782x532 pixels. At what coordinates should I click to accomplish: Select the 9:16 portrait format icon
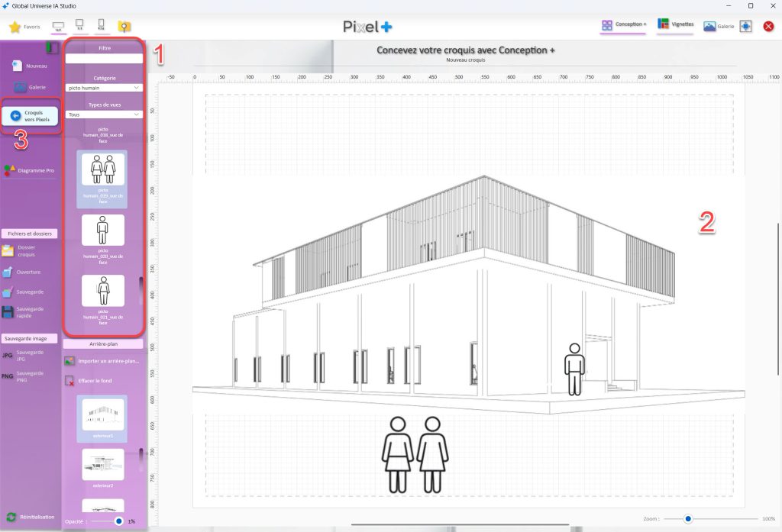click(x=100, y=26)
